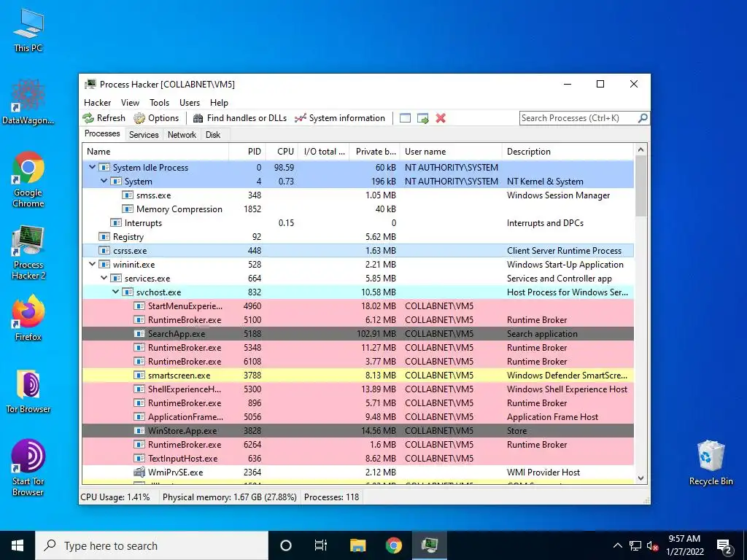Screen dimensions: 747x560
Task: Open the Google Chrome desktop shortcut
Action: 28,179
